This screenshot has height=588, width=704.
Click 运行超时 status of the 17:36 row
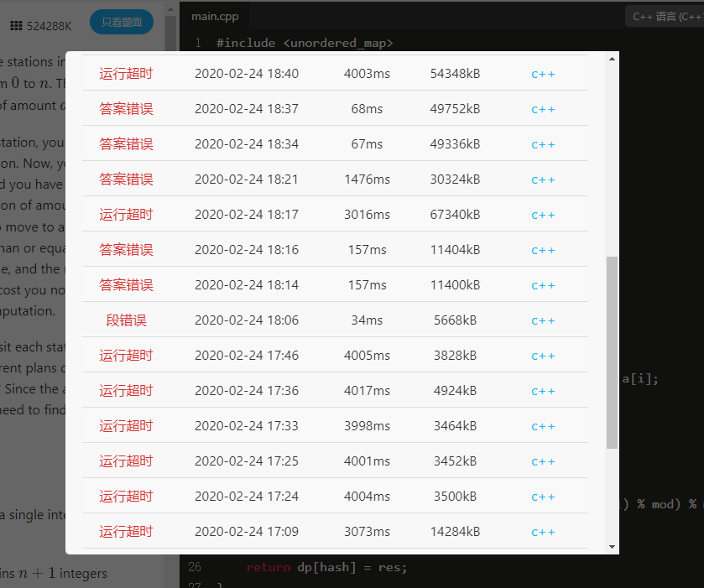click(126, 391)
